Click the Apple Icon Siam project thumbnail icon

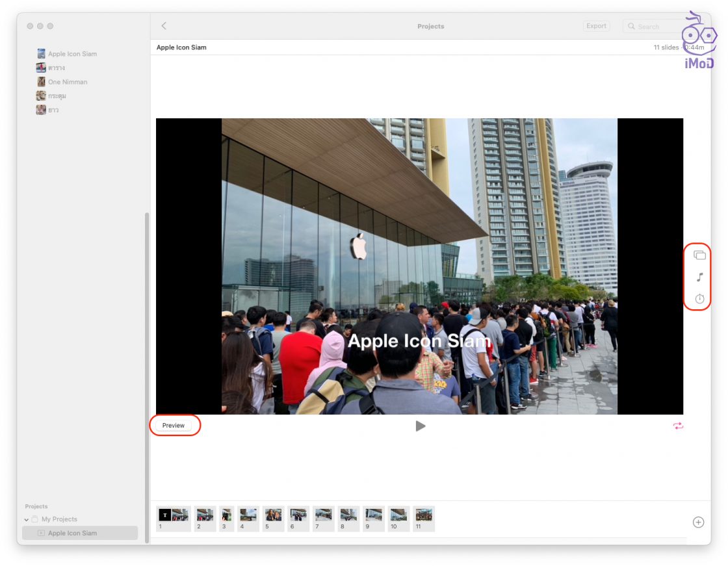pyautogui.click(x=41, y=53)
